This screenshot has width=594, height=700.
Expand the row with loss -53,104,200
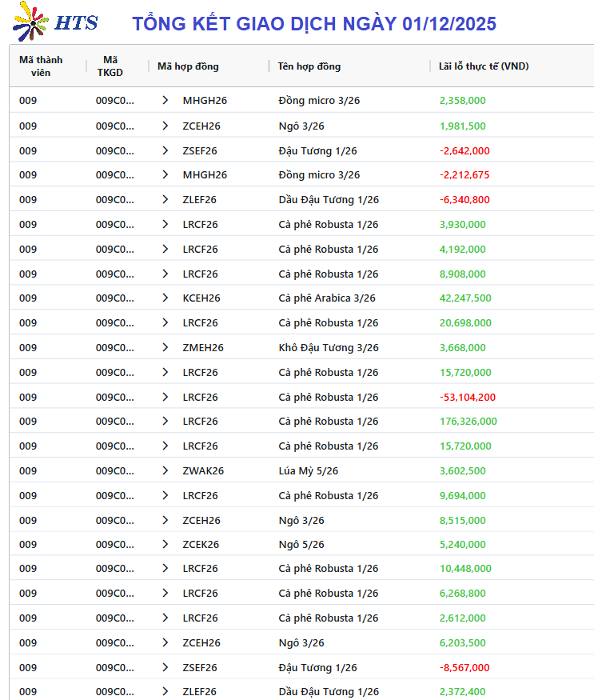coord(165,397)
